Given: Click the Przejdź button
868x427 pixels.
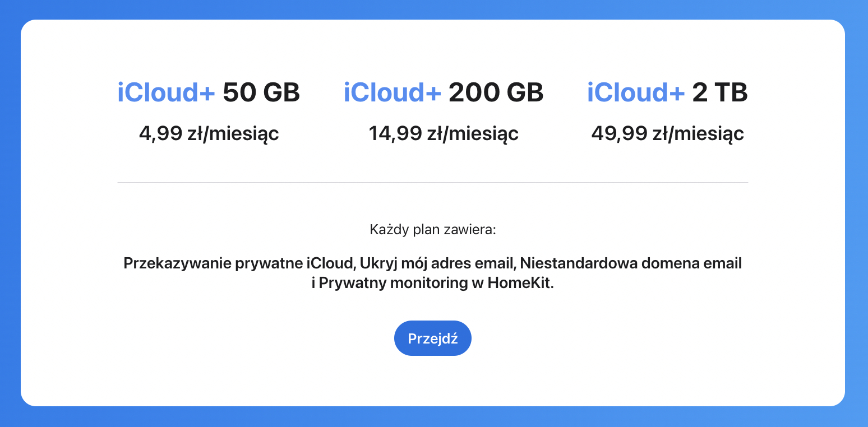Looking at the screenshot, I should (432, 338).
